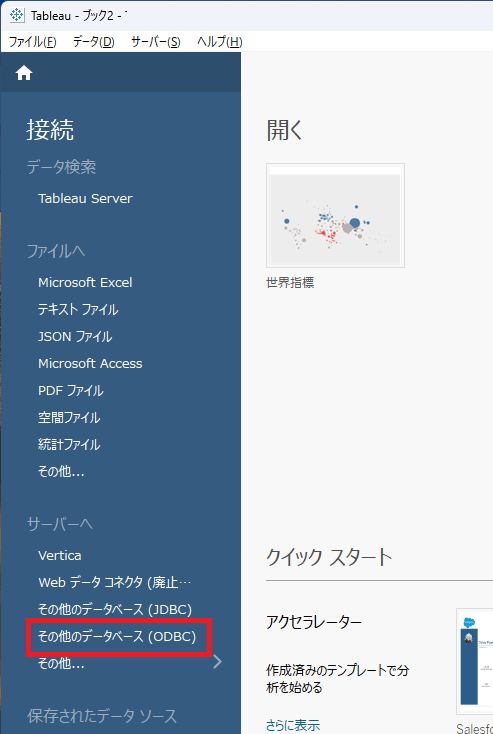This screenshot has width=493, height=734.
Task: Click the 保存されたデータ ソース heading
Action: coord(102,716)
